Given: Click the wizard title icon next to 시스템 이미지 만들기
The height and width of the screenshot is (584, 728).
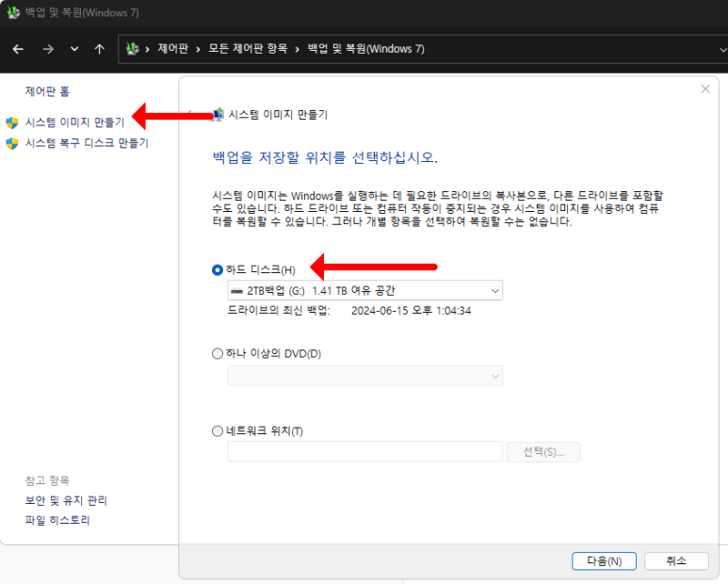Looking at the screenshot, I should pos(218,114).
